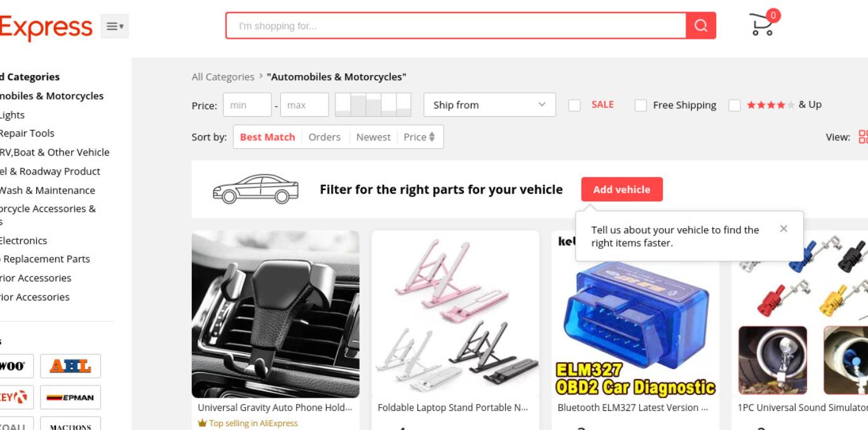Focus the min price input field

(247, 105)
